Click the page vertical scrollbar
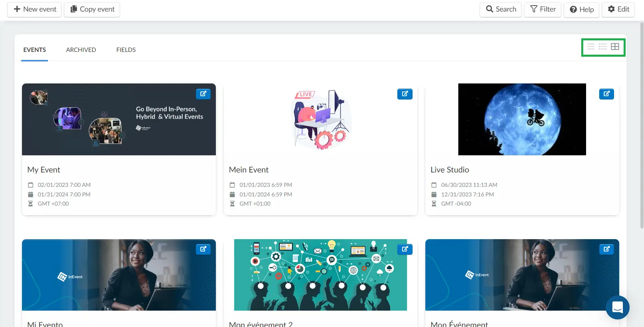The width and height of the screenshot is (644, 327). pyautogui.click(x=642, y=125)
